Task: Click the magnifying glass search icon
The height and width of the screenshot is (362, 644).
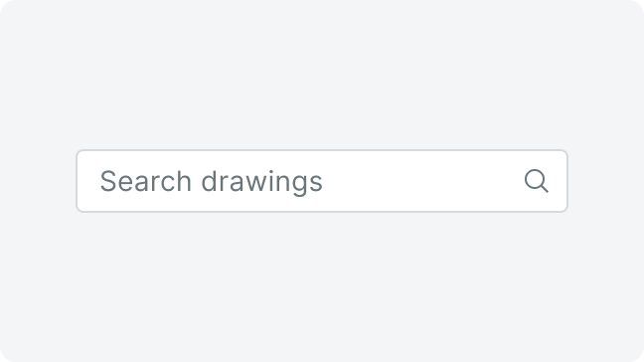Action: 537,181
